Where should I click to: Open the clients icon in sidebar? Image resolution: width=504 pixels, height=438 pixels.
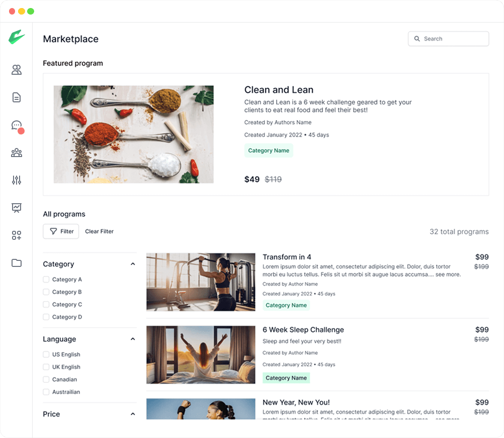pyautogui.click(x=17, y=70)
